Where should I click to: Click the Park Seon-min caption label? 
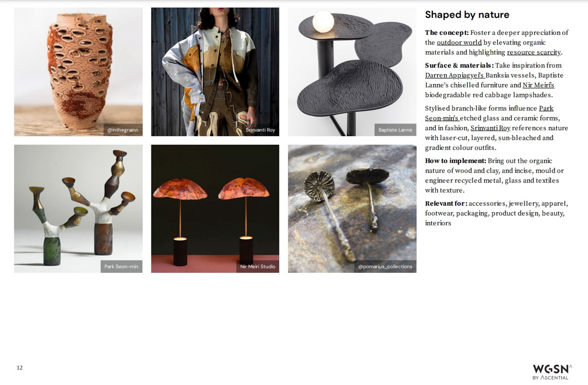click(x=121, y=266)
